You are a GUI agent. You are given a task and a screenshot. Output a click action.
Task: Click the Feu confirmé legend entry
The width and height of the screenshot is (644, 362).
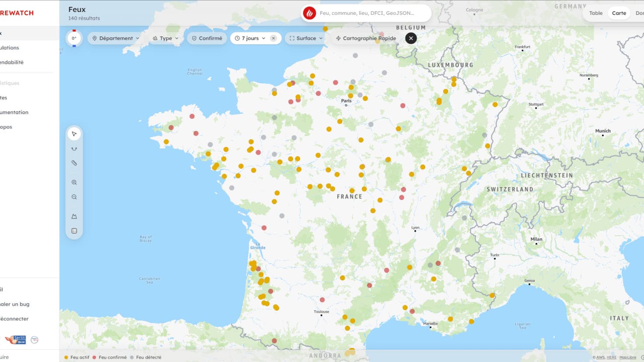point(109,357)
